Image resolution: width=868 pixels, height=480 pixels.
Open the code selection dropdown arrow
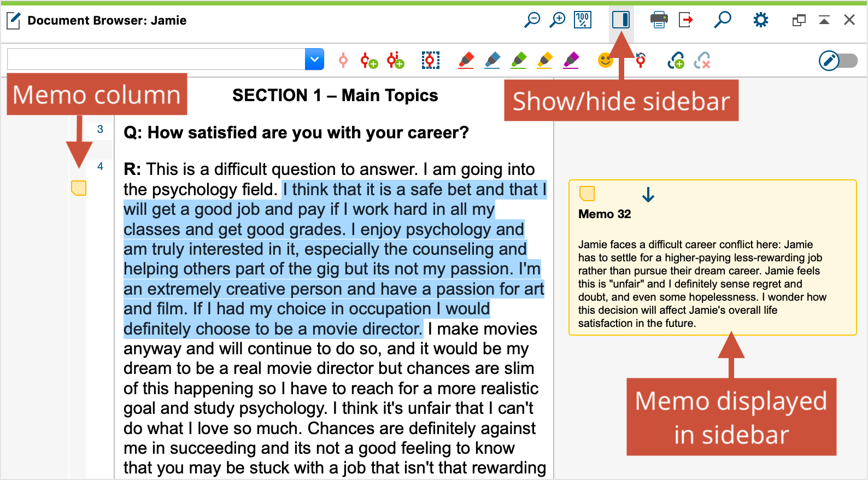point(314,59)
